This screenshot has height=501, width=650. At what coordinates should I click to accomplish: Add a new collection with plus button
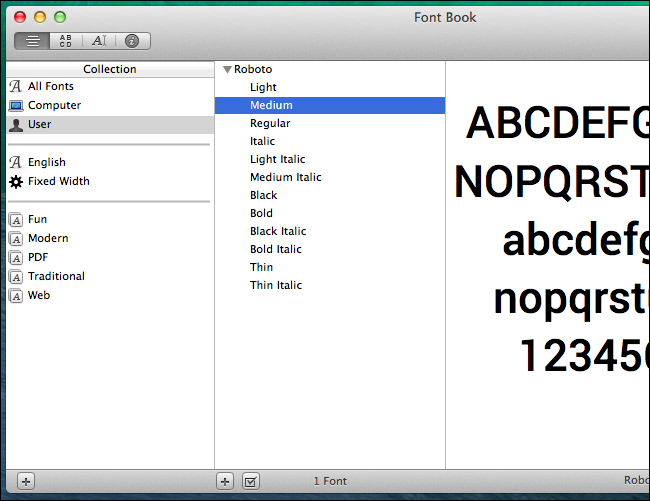point(26,482)
